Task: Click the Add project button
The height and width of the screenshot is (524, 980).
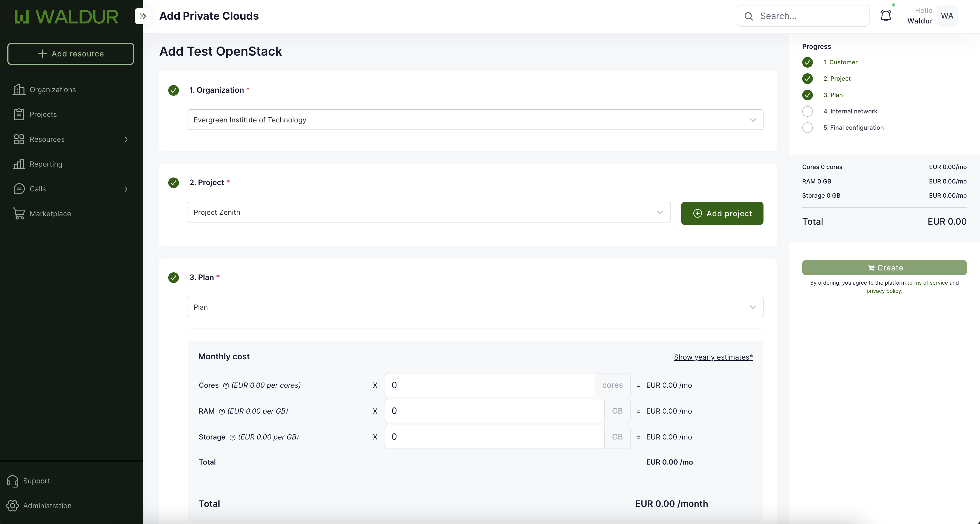Action: tap(722, 213)
